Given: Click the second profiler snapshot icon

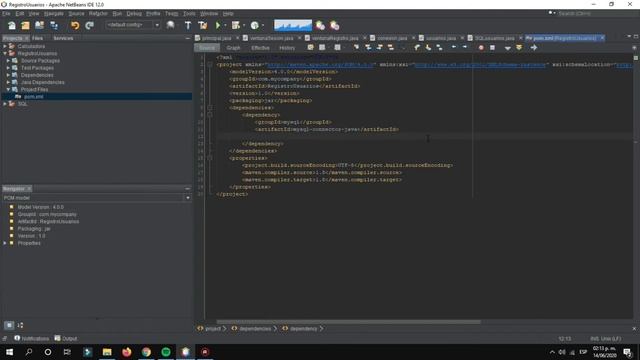Looking at the screenshot, I should point(335,25).
